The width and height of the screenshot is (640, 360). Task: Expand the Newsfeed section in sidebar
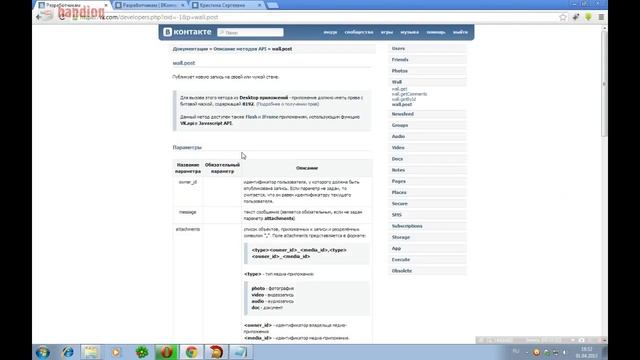pyautogui.click(x=427, y=114)
